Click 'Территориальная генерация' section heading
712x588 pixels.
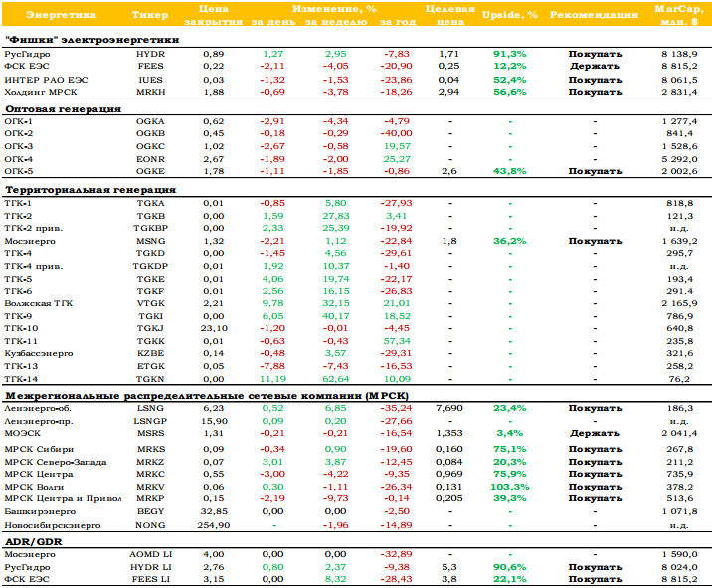pyautogui.click(x=90, y=190)
